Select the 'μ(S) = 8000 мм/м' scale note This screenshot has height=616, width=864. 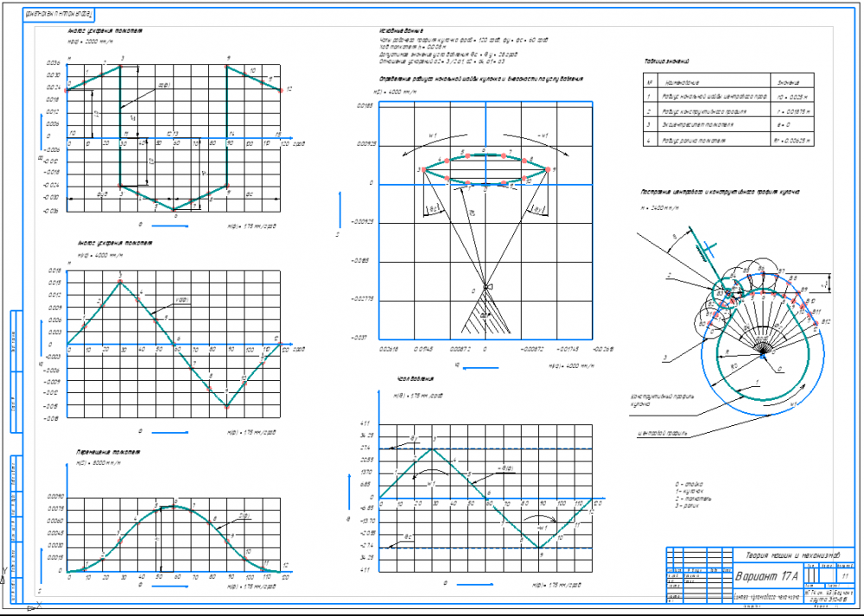pyautogui.click(x=98, y=463)
